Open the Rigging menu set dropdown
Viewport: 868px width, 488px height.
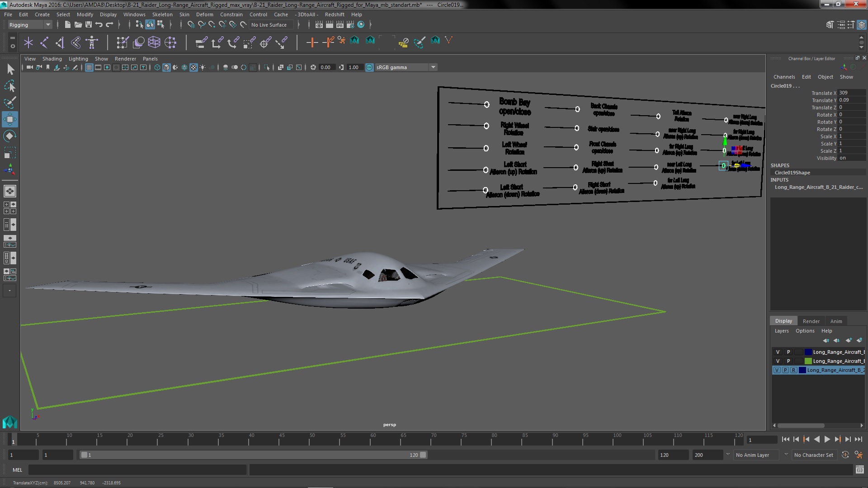[30, 25]
